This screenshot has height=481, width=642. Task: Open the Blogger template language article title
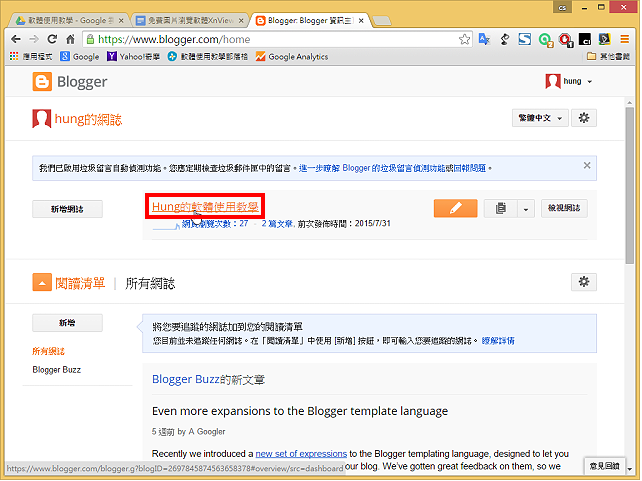pos(300,411)
